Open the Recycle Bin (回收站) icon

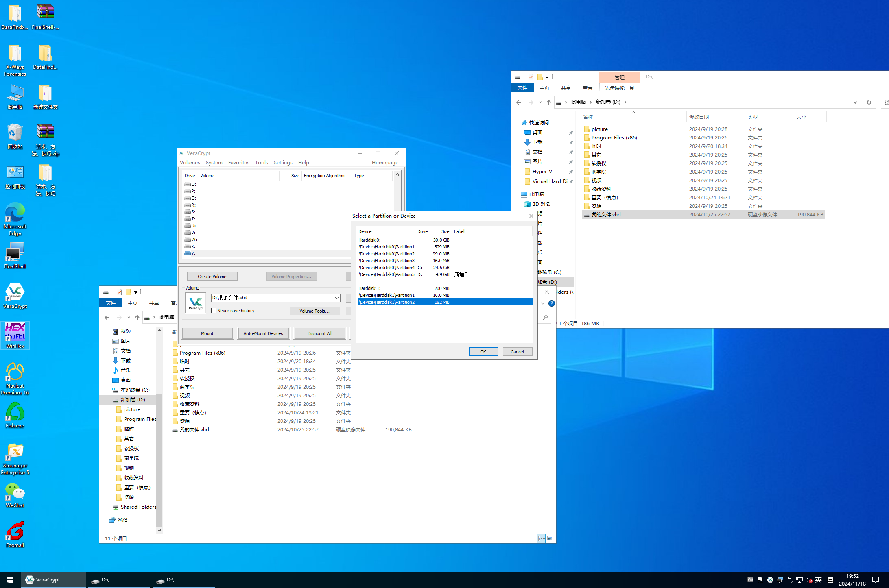coord(15,136)
